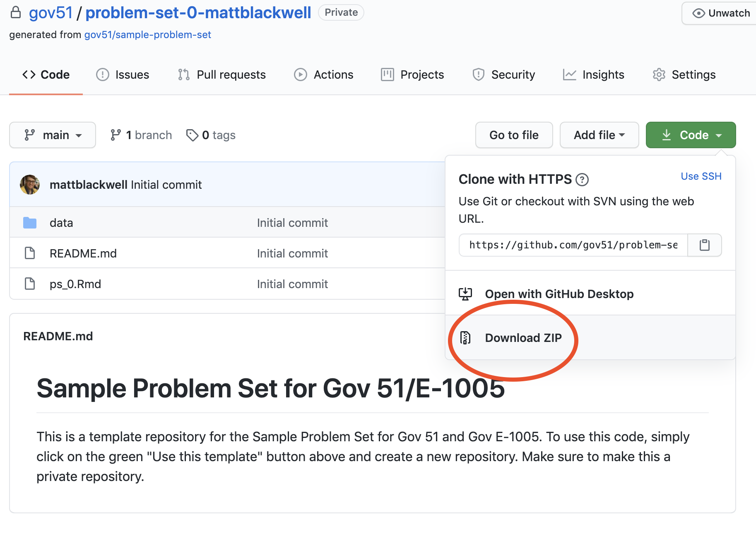The width and height of the screenshot is (756, 534).
Task: Click the Issues circle icon
Action: click(103, 75)
